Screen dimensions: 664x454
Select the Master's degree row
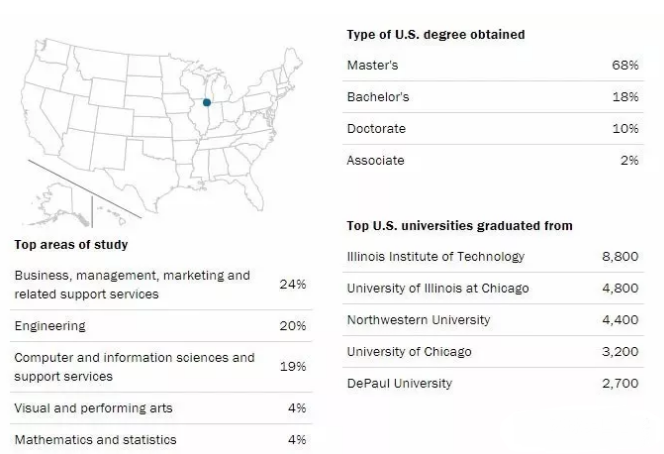493,65
